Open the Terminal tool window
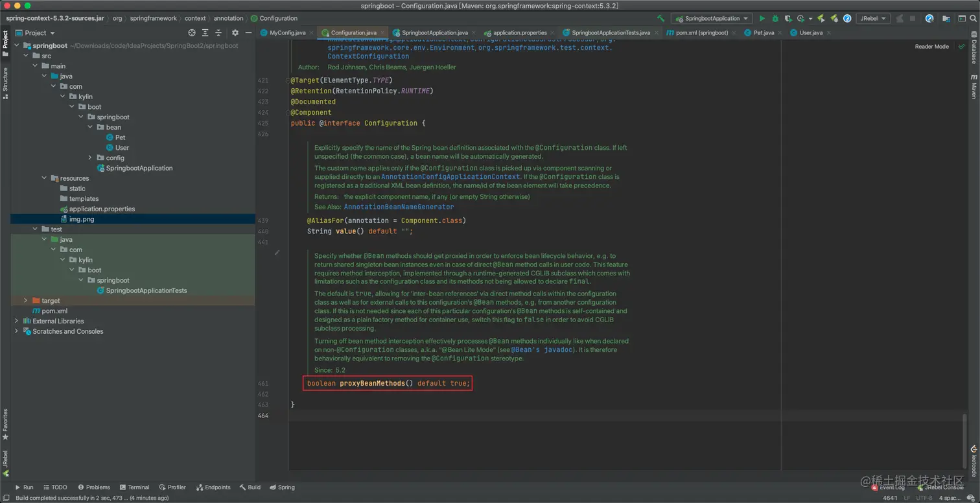The image size is (980, 503). coord(134,487)
